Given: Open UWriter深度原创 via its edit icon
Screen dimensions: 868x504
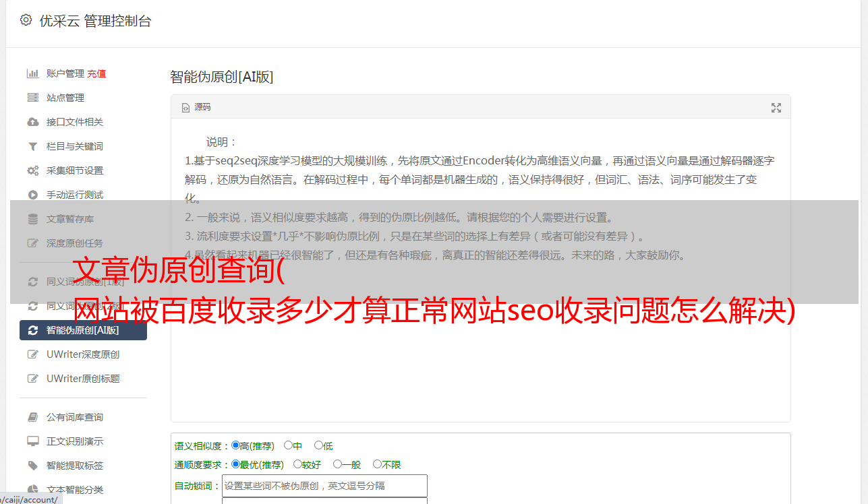Looking at the screenshot, I should point(32,354).
